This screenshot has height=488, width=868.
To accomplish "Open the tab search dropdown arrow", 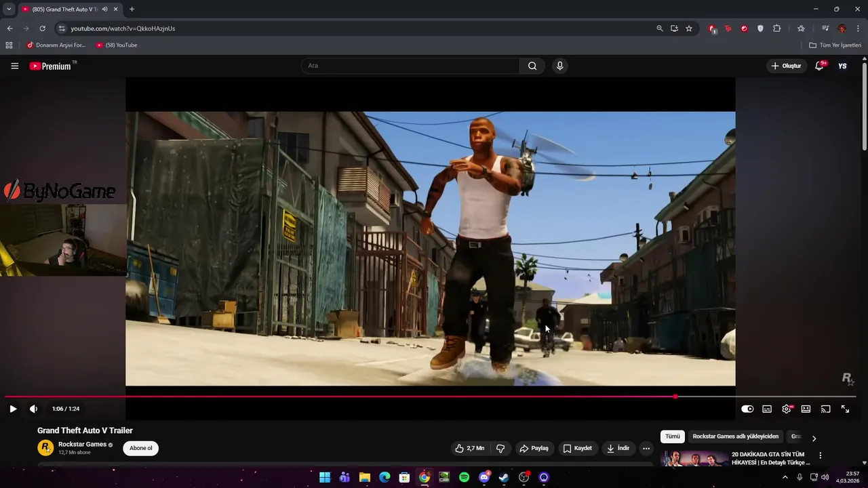I will (x=9, y=9).
